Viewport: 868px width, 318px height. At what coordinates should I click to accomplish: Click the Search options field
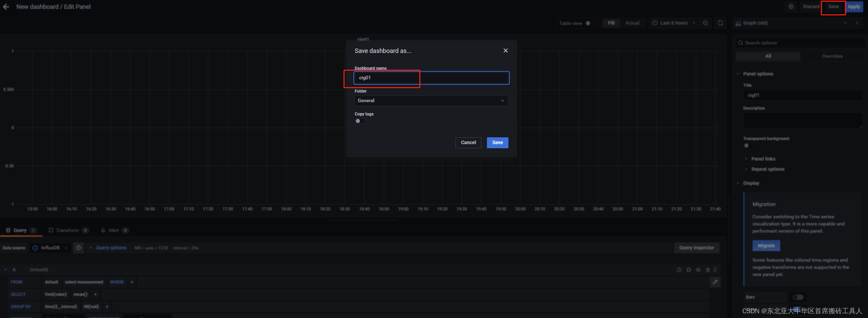click(x=801, y=43)
